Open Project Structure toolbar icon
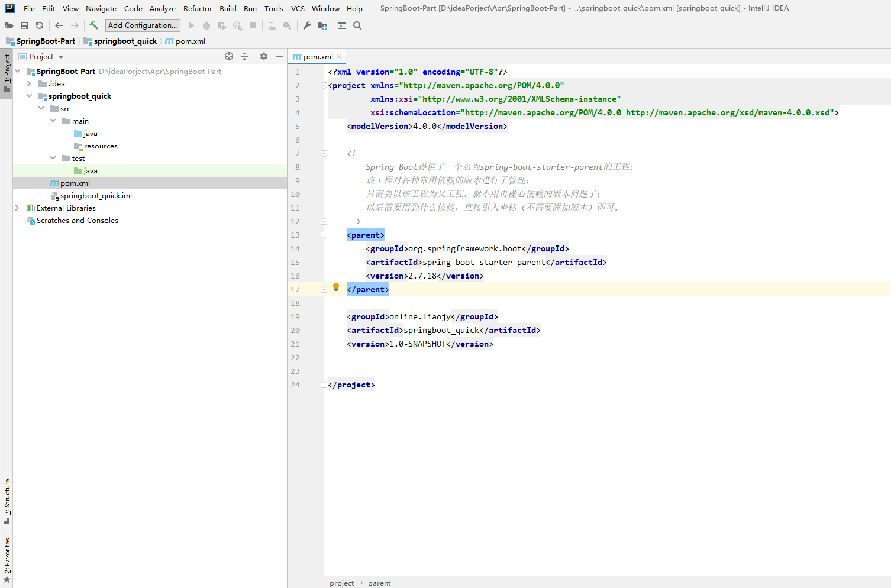Image resolution: width=891 pixels, height=588 pixels. coord(322,25)
